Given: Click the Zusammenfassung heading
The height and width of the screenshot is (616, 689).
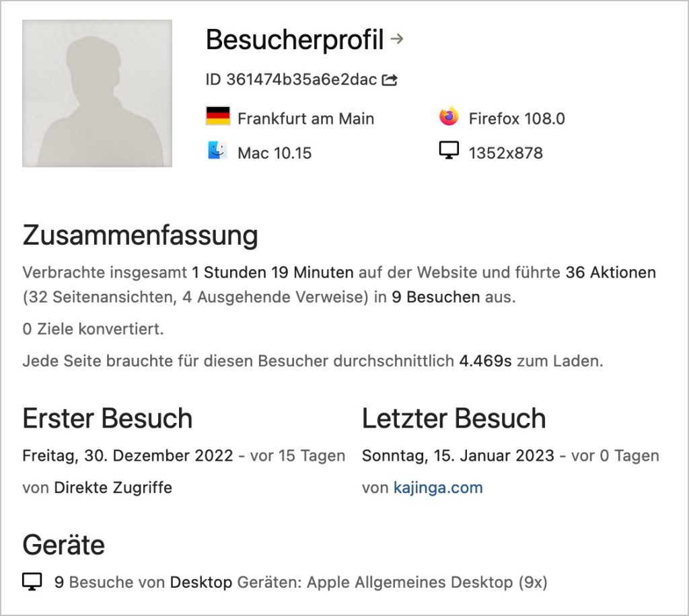Looking at the screenshot, I should point(140,236).
